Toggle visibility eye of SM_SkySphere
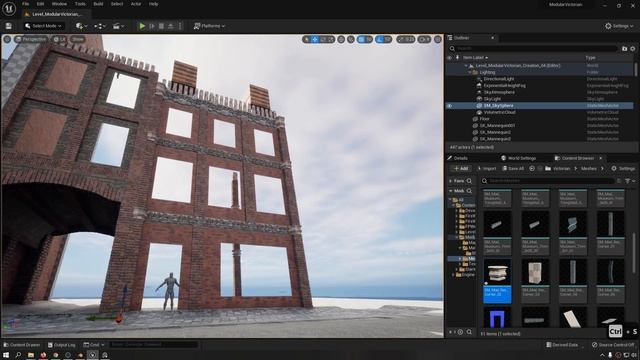The width and height of the screenshot is (640, 360). pyautogui.click(x=449, y=106)
